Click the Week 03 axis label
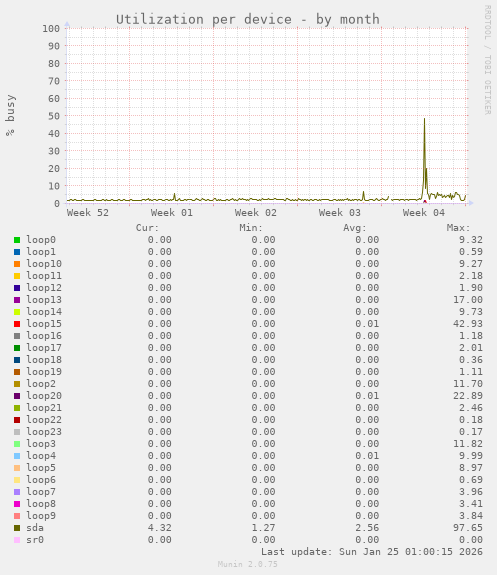Viewport: 497px width, 575px height. pyautogui.click(x=340, y=213)
